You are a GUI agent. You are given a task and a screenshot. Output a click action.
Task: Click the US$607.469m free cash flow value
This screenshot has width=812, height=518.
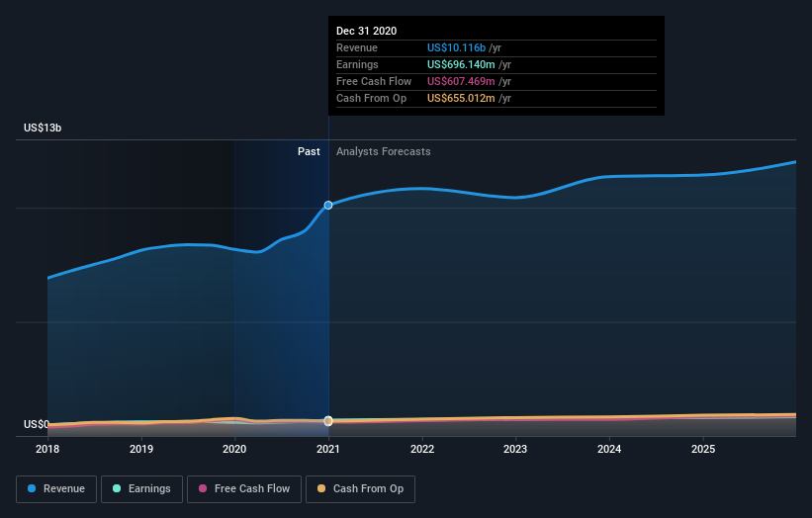point(461,81)
